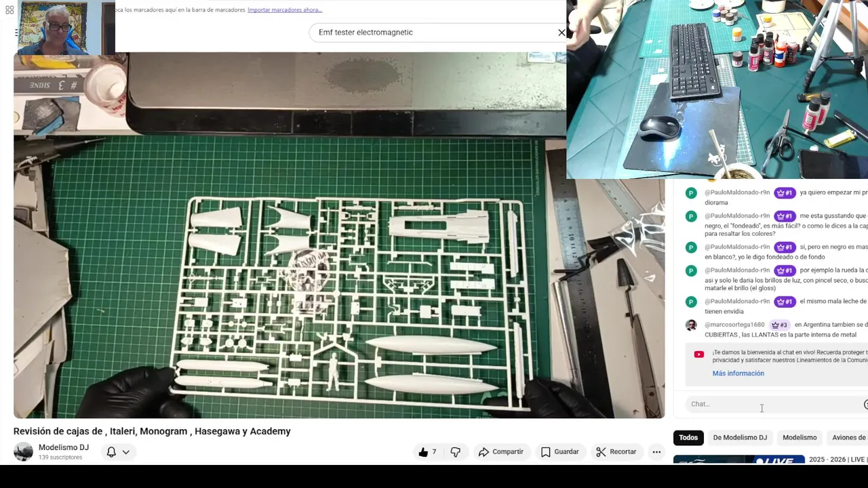
Task: Click the '@marcosortega1680' username in chat
Action: click(x=734, y=325)
